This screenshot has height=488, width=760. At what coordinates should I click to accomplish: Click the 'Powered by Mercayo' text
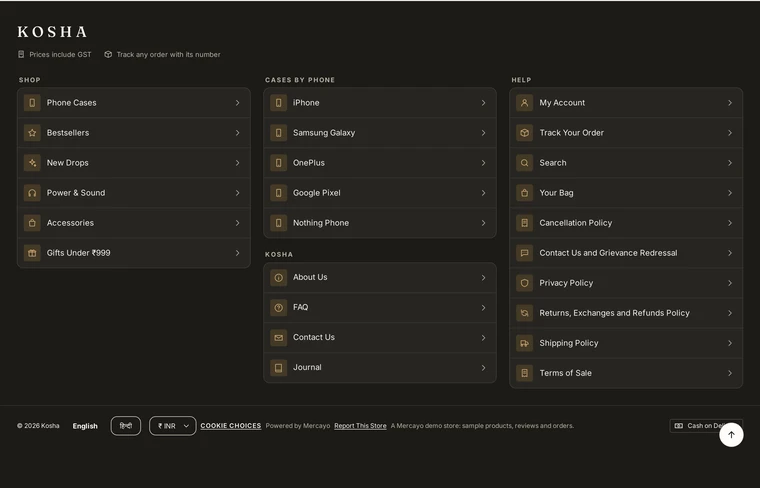(298, 425)
